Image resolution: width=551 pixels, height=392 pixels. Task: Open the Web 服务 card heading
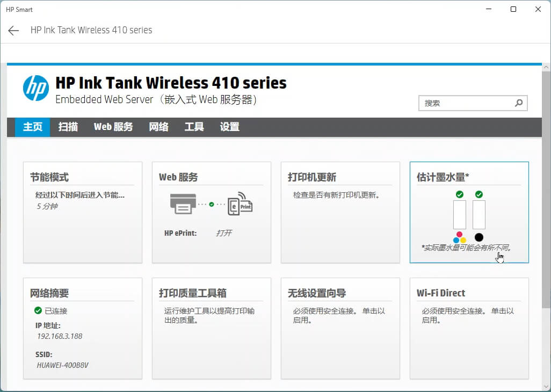178,177
